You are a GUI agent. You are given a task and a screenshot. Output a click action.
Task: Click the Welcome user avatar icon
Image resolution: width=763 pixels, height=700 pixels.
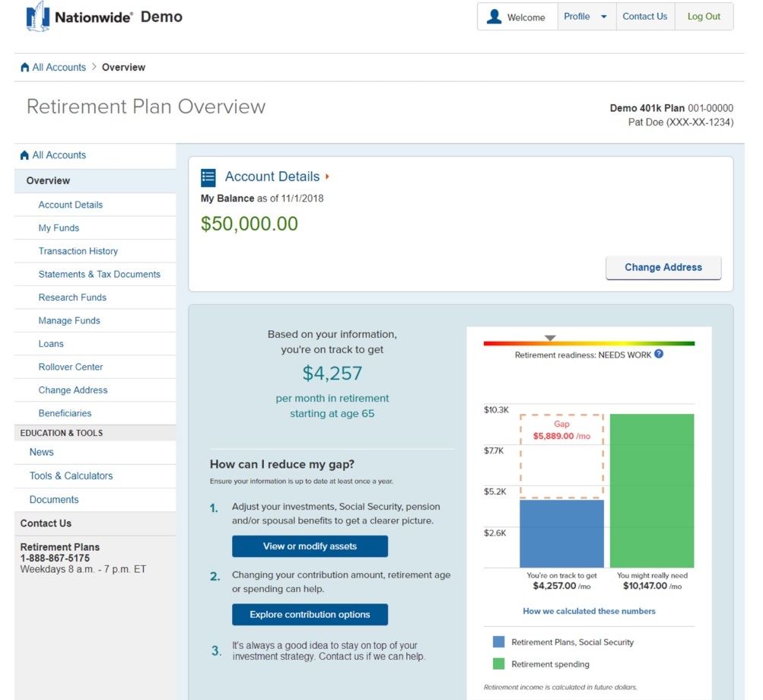click(x=494, y=17)
